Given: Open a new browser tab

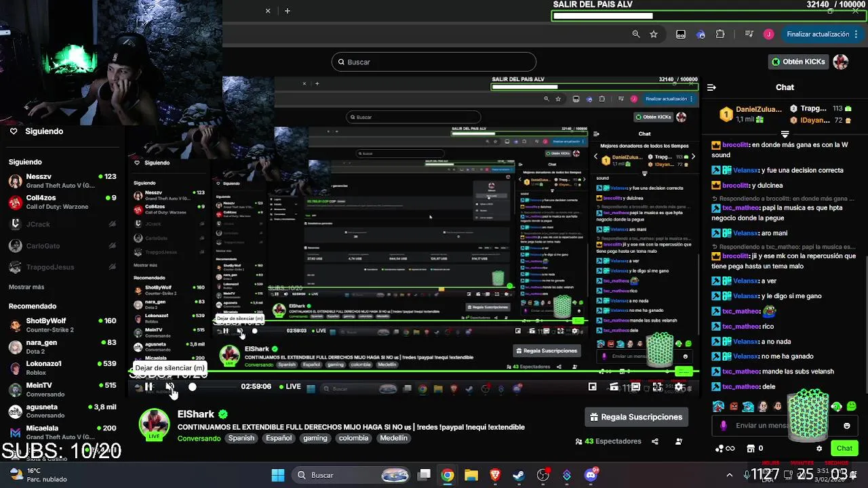Looking at the screenshot, I should click(288, 11).
